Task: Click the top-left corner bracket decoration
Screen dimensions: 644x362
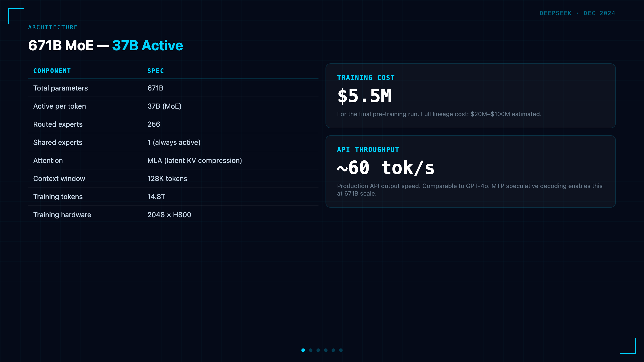Action: [x=16, y=16]
